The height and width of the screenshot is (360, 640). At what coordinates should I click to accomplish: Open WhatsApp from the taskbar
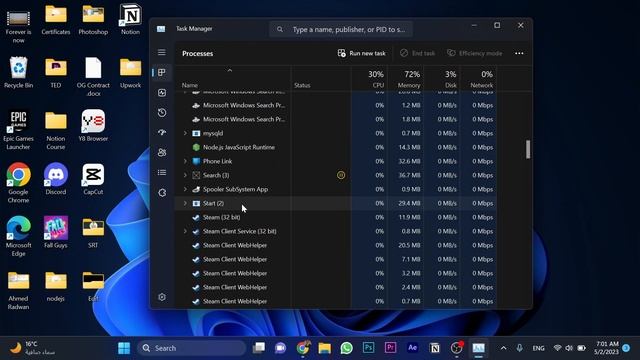click(x=347, y=348)
